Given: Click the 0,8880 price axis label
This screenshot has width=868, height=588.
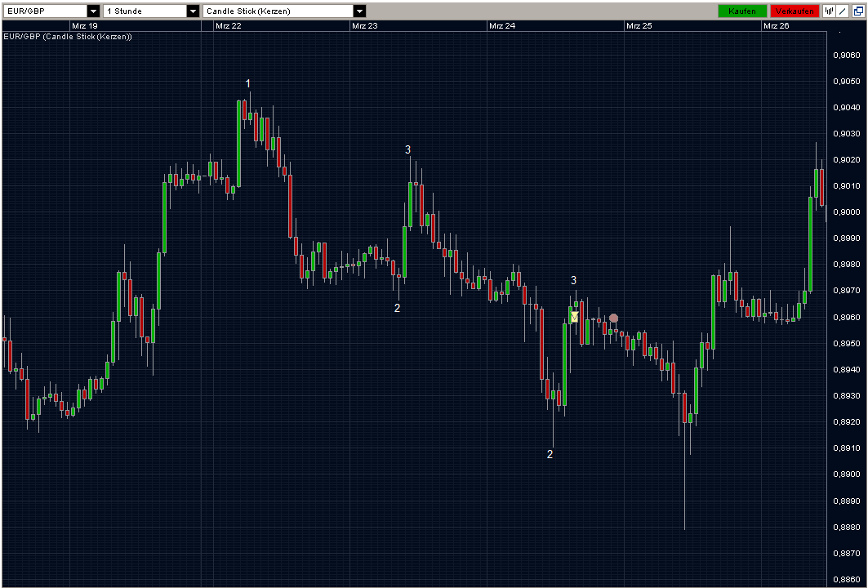Looking at the screenshot, I should (x=847, y=527).
